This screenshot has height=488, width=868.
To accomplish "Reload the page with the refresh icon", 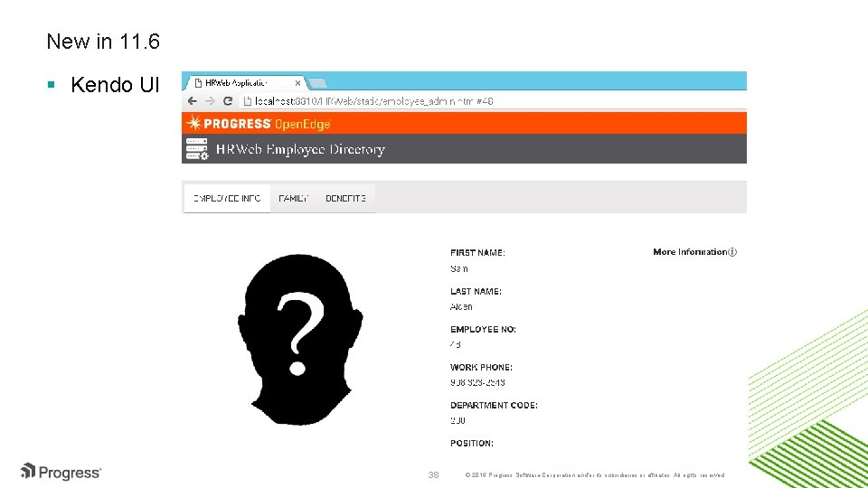I will coord(228,100).
